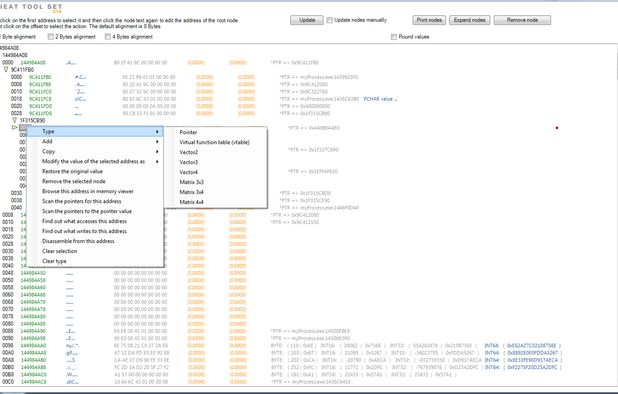This screenshot has height=394, width=618.
Task: Collapse the 9C411FB0 tree node triangle
Action: click(x=6, y=70)
